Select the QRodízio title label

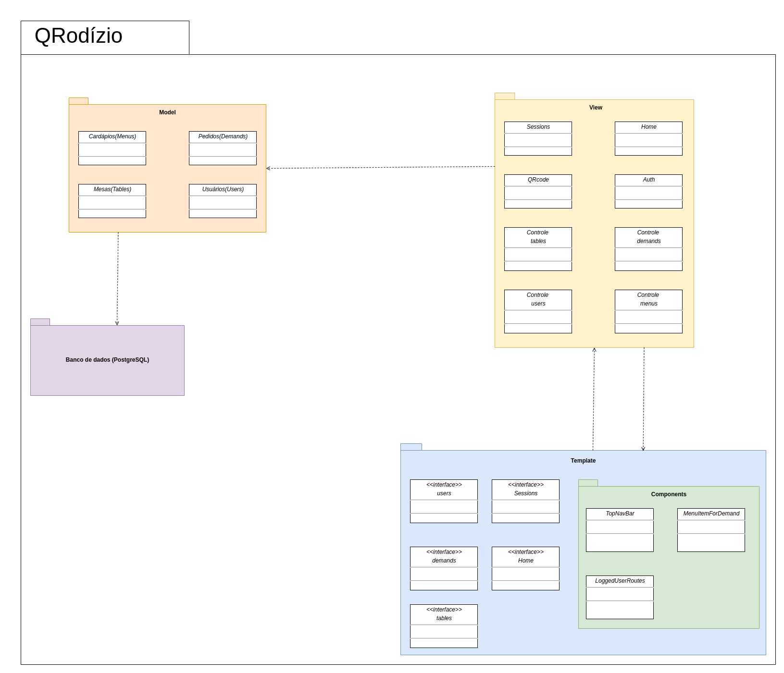pyautogui.click(x=78, y=36)
